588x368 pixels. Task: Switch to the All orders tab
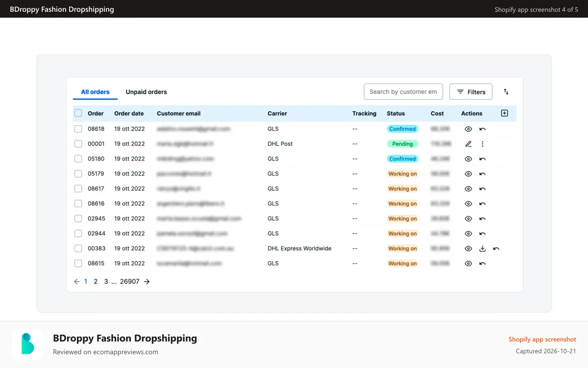[95, 92]
